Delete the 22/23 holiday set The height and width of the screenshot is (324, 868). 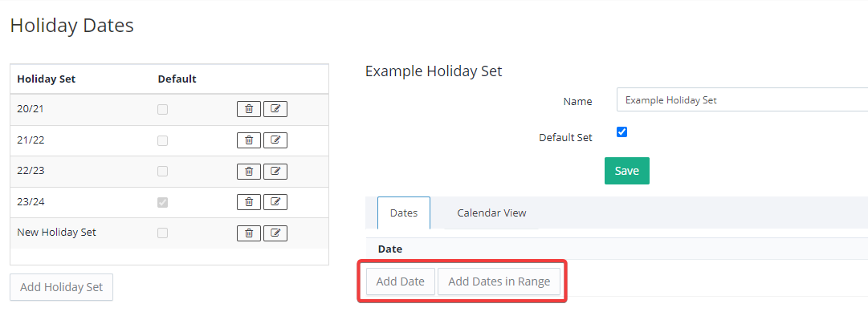coord(249,171)
